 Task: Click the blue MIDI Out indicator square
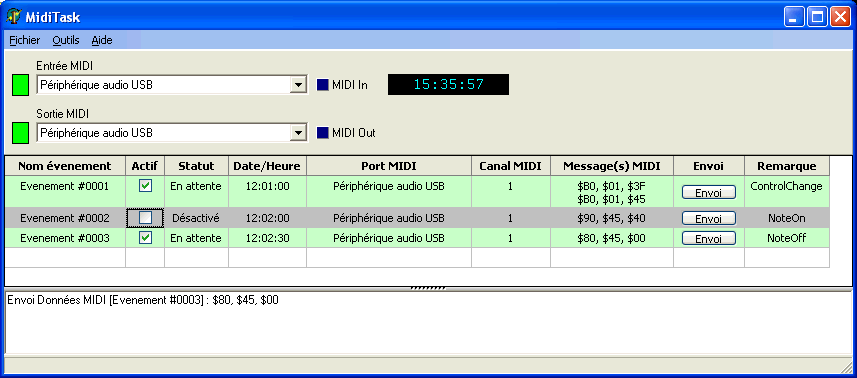click(323, 133)
